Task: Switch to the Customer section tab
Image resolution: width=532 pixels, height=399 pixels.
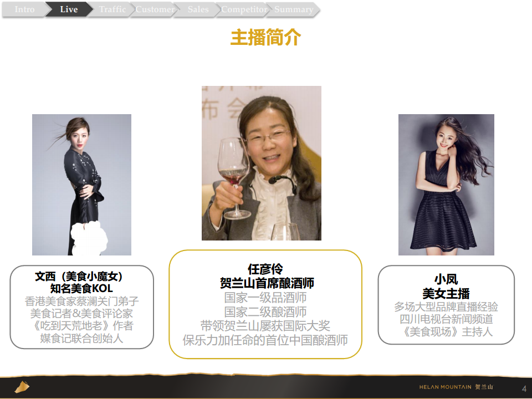Action: [155, 9]
